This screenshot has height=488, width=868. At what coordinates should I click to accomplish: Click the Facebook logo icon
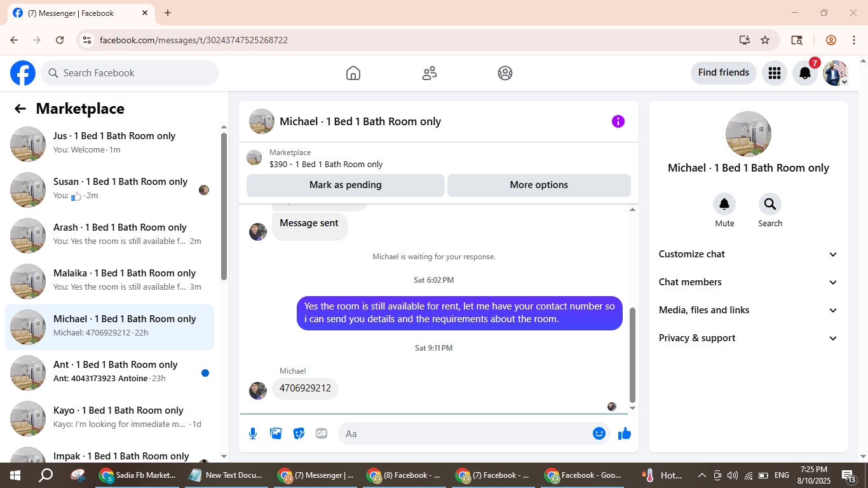point(23,73)
